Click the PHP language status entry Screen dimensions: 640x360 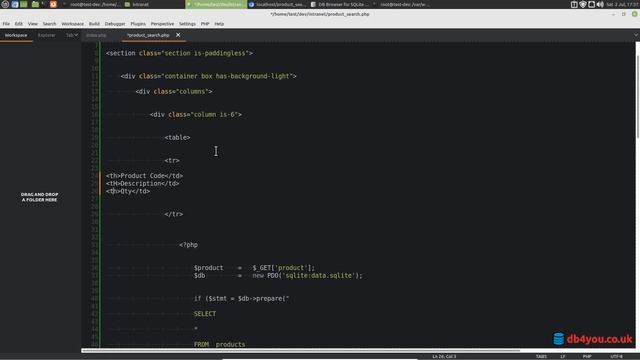click(587, 356)
